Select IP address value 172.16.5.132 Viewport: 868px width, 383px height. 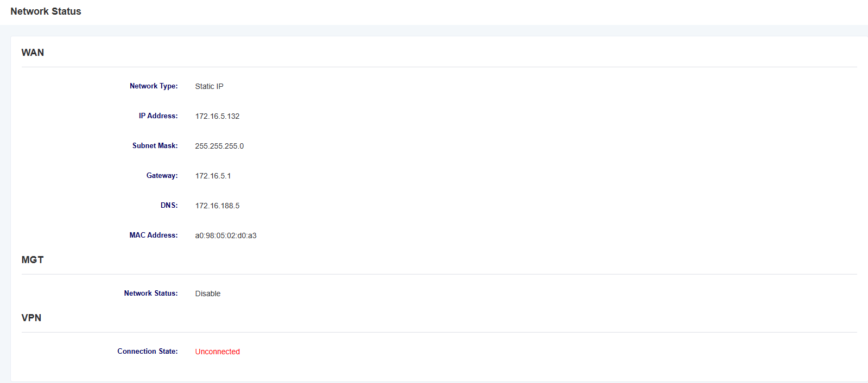pyautogui.click(x=217, y=116)
